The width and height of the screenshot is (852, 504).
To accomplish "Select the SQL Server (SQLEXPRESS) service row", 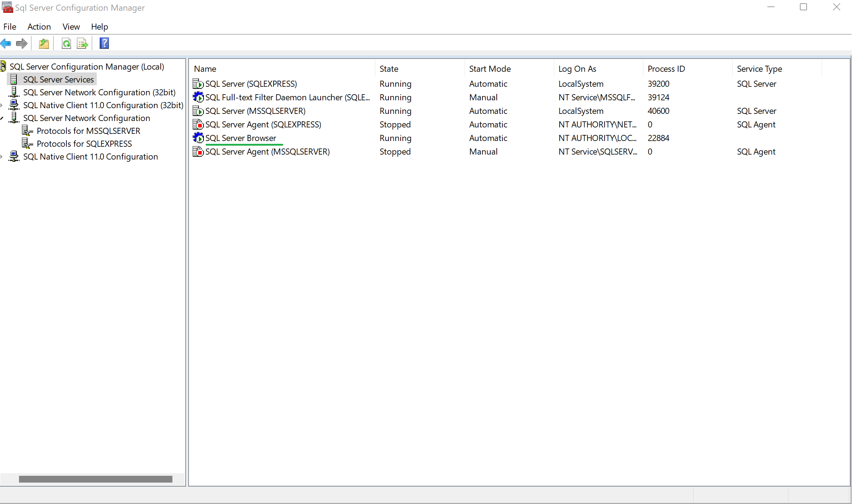I will [x=251, y=84].
